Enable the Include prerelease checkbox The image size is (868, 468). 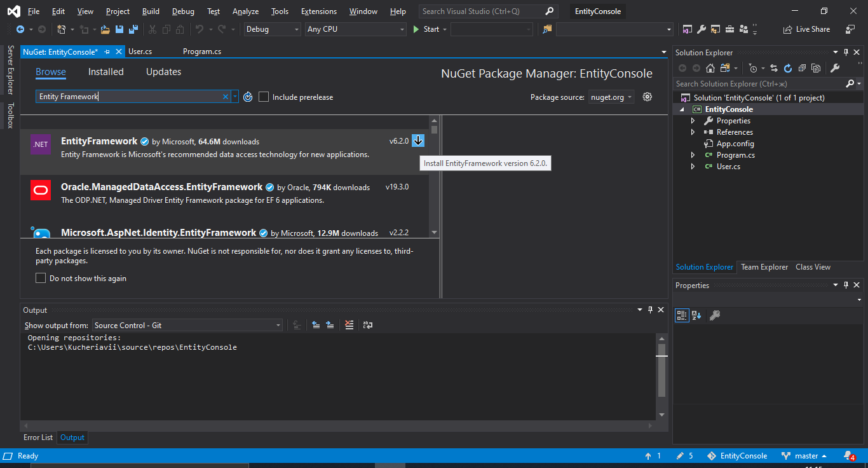pyautogui.click(x=264, y=97)
